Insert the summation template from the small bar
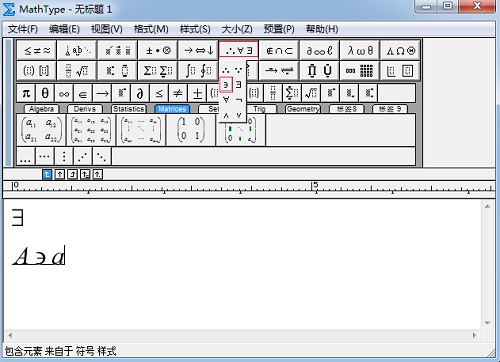 (x=292, y=93)
